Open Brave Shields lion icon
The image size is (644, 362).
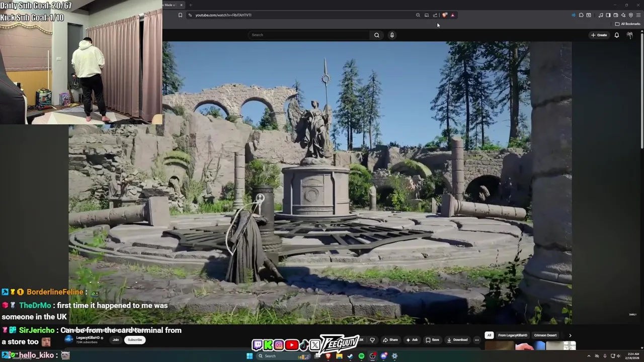pyautogui.click(x=444, y=15)
